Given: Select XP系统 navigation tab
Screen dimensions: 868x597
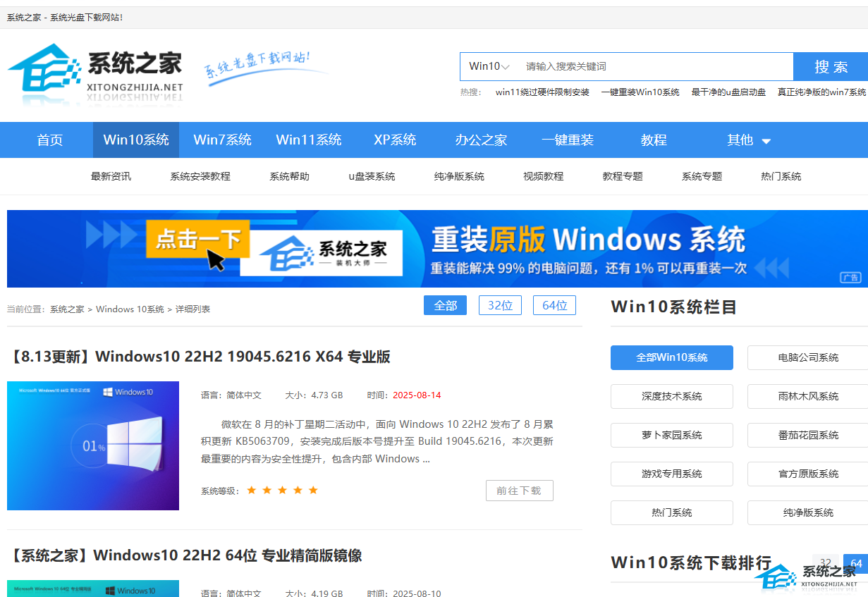Looking at the screenshot, I should 395,140.
